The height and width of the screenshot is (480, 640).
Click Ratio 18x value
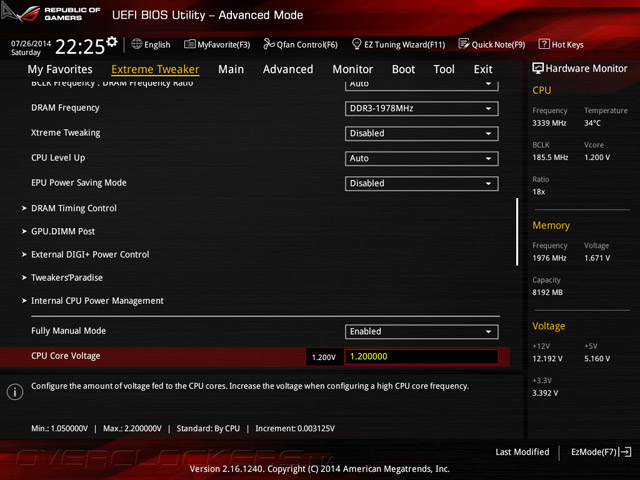pos(539,192)
